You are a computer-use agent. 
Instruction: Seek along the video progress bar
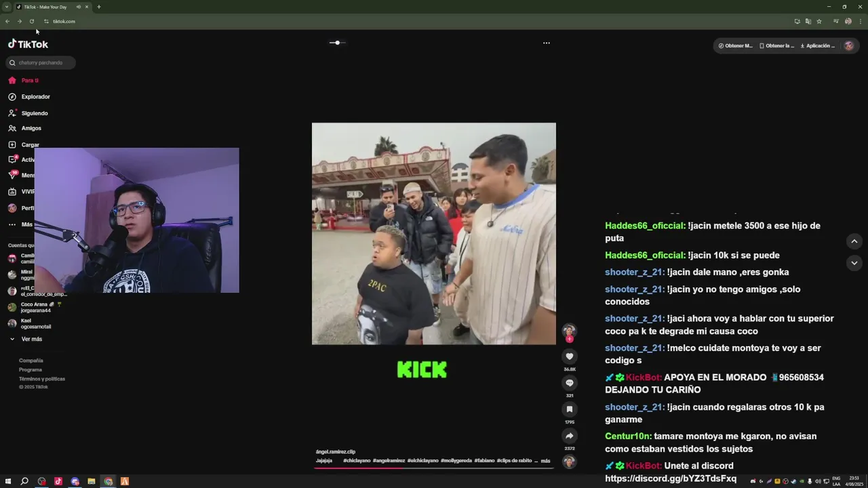point(434,468)
